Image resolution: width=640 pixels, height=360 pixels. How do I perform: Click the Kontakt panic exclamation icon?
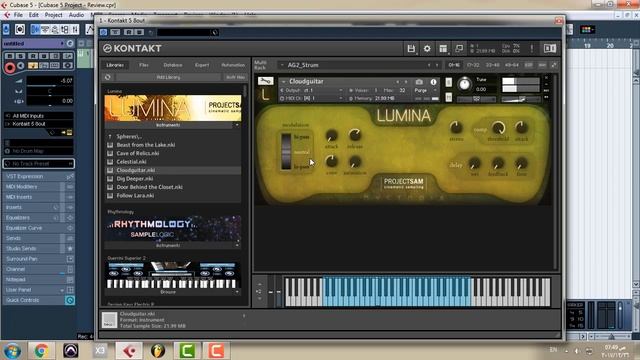click(531, 49)
